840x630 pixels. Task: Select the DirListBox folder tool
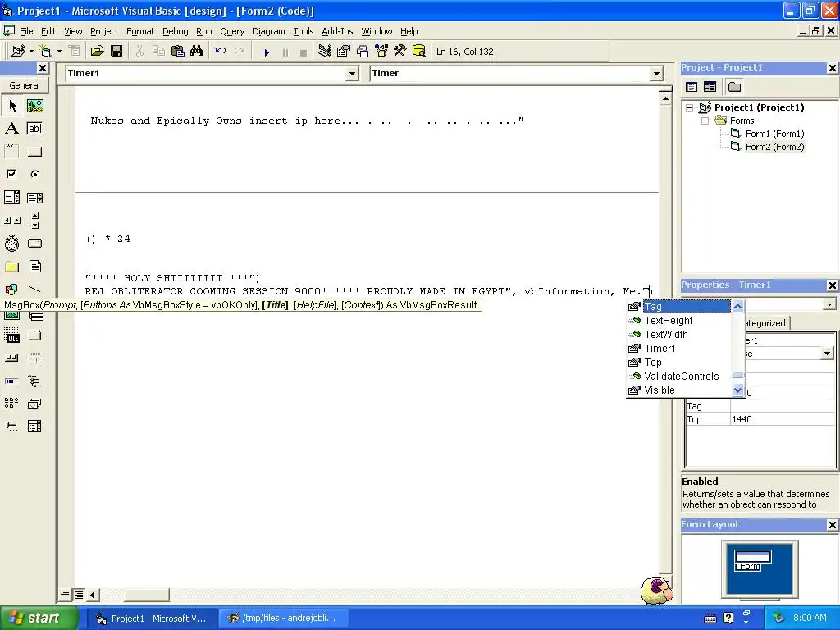point(11,267)
